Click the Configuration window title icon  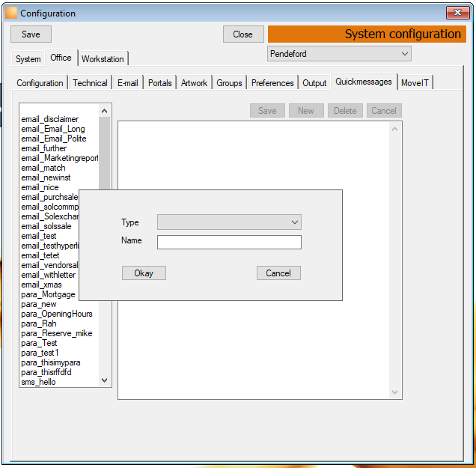(11, 13)
